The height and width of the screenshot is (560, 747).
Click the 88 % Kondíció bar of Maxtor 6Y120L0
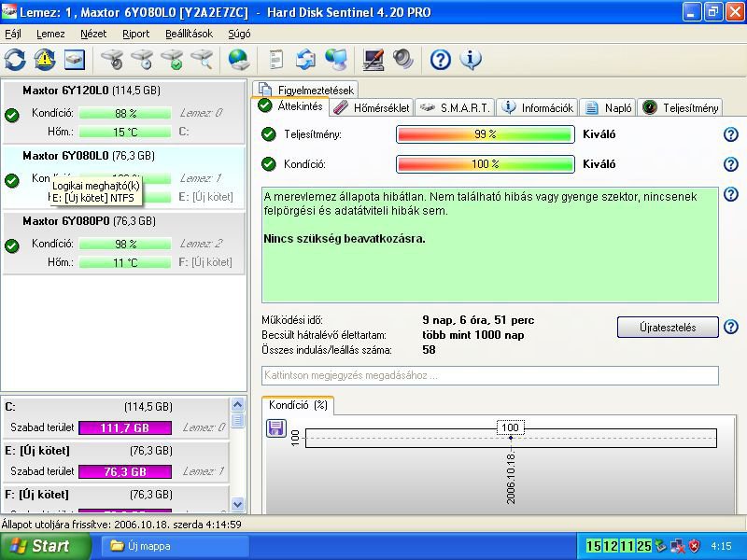click(x=125, y=113)
